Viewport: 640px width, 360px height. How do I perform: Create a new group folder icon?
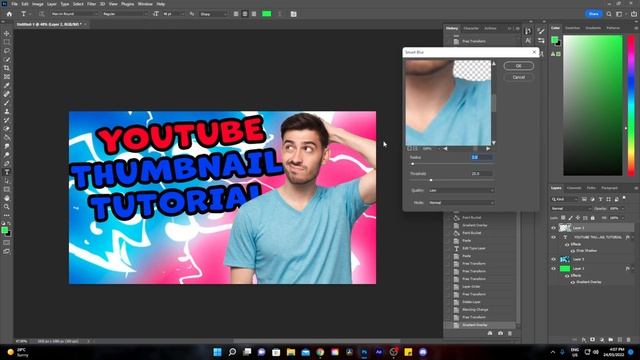(x=611, y=340)
